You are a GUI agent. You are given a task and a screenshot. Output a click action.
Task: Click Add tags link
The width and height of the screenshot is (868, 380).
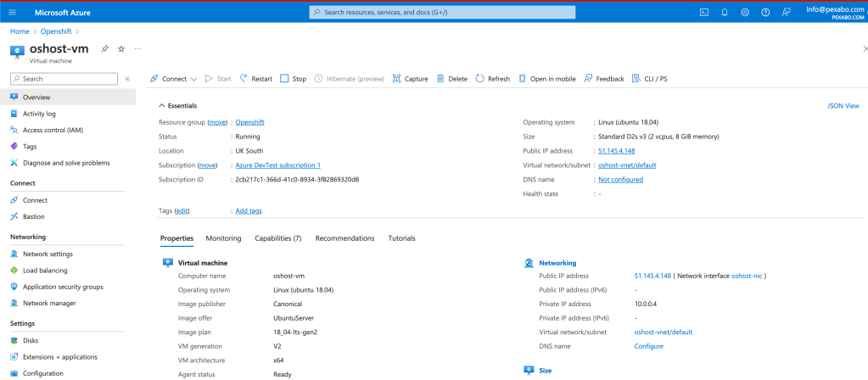(249, 211)
